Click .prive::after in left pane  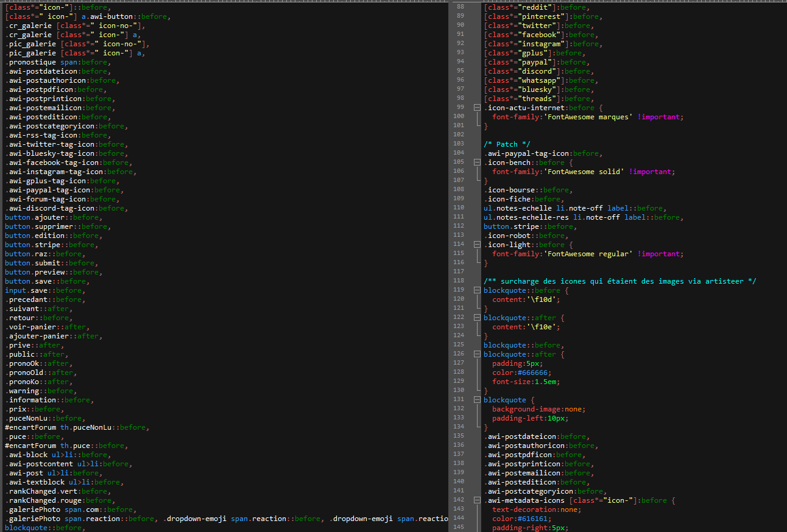tap(35, 345)
